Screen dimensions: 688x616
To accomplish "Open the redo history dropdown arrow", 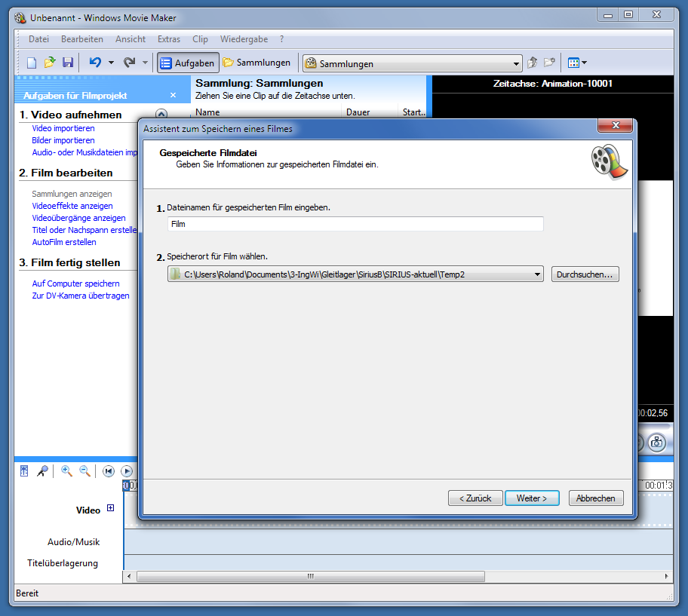I will click(x=145, y=63).
